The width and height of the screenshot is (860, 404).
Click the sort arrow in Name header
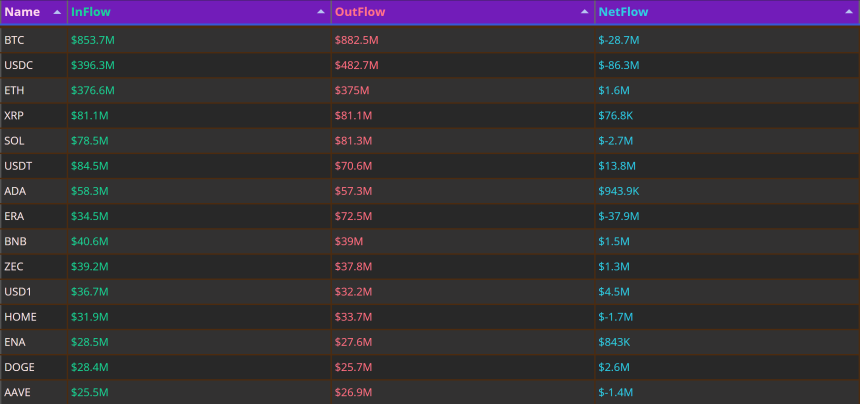pyautogui.click(x=57, y=12)
